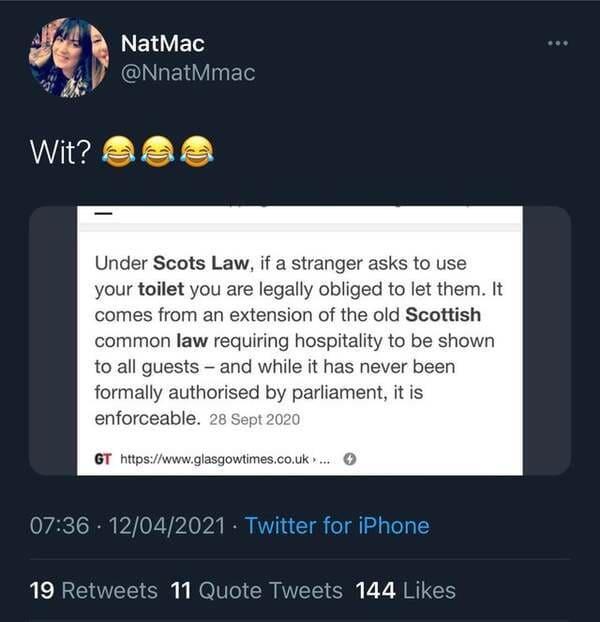Open the glasgowtimes.co.uk URL

[x=225, y=459]
